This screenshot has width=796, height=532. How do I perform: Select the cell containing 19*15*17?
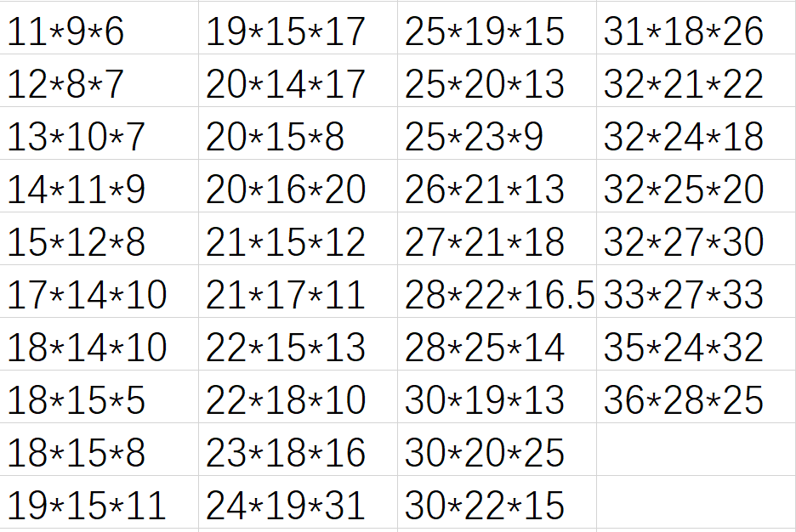(298, 28)
